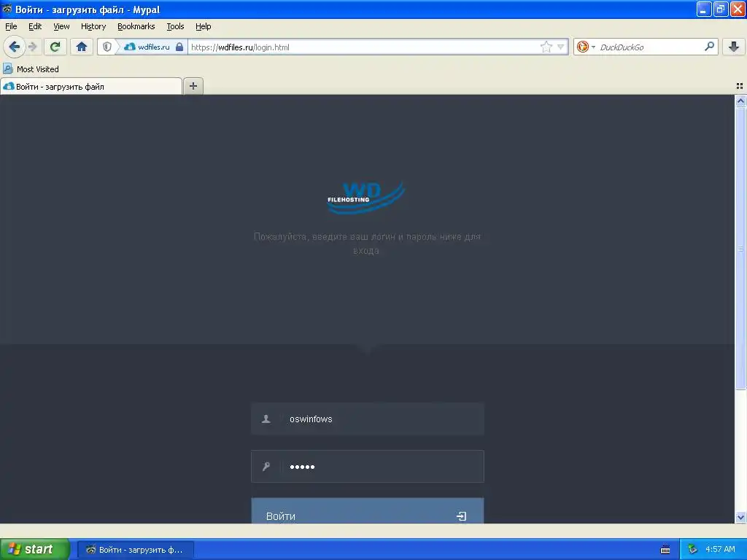Focus the URL address bar
The image size is (747, 560).
364,47
